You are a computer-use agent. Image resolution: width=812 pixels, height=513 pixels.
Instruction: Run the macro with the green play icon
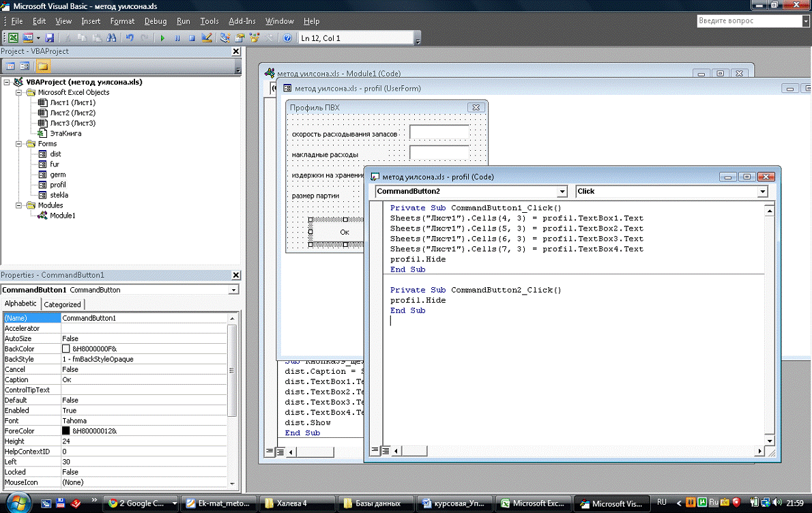pos(162,38)
